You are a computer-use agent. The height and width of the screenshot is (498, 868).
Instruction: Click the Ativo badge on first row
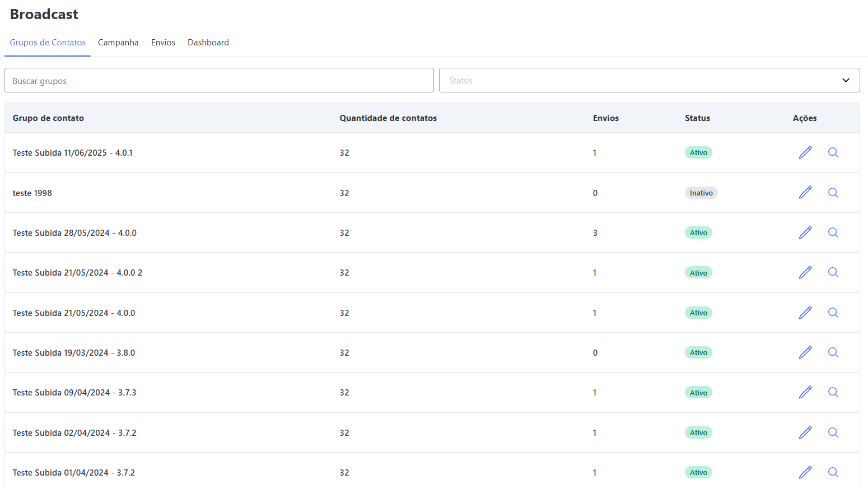click(x=698, y=152)
